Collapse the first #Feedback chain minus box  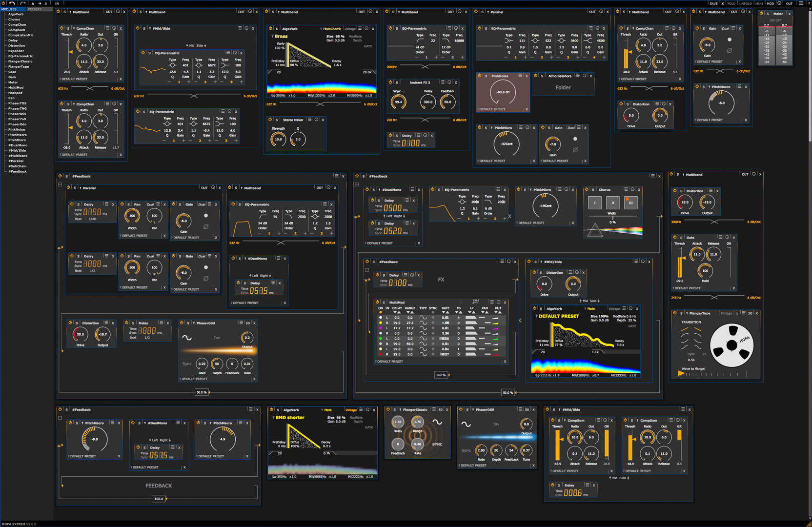click(60, 184)
